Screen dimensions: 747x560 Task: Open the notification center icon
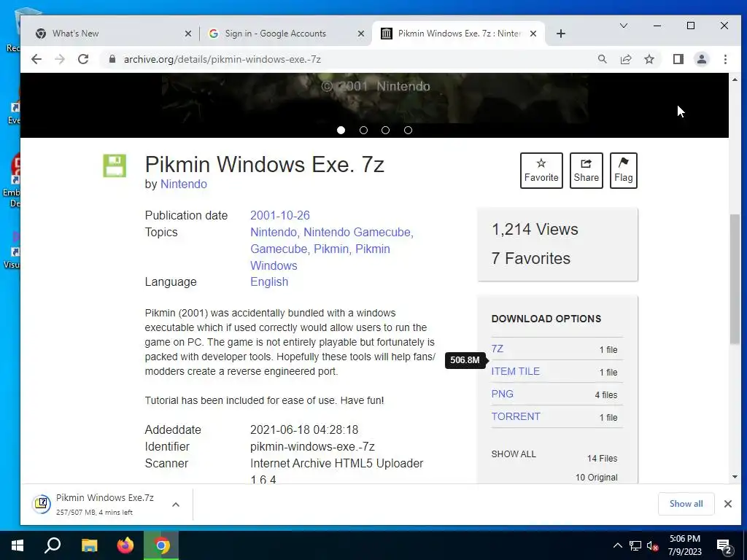(724, 547)
